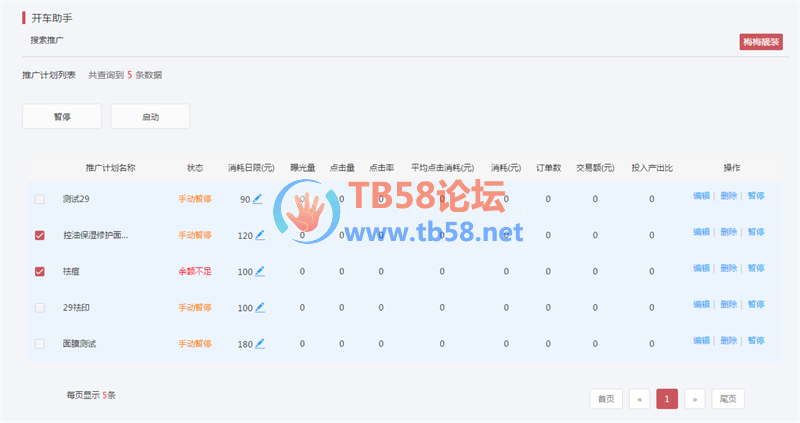Click 删除 link in the 祛痘 row
The height and width of the screenshot is (423, 800).
pos(728,268)
